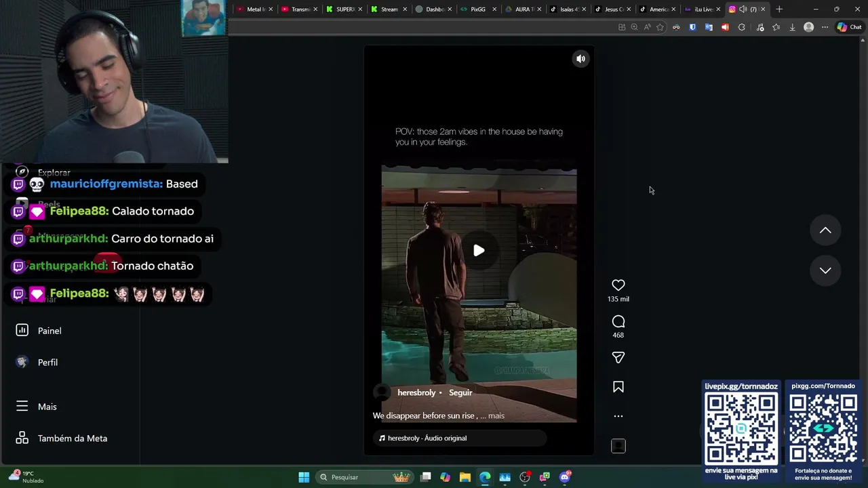Screen dimensions: 868x488
Task: Save the reel with the bookmark icon
Action: pos(618,387)
